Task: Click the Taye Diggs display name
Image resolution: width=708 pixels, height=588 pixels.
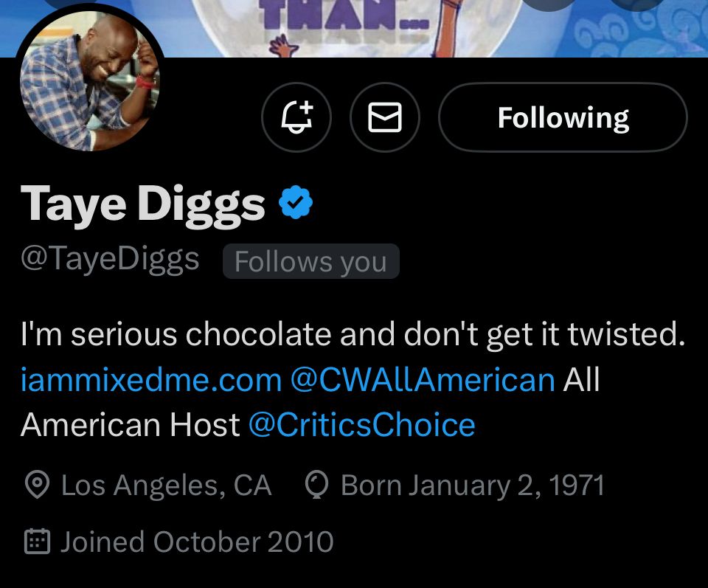Action: (142, 203)
